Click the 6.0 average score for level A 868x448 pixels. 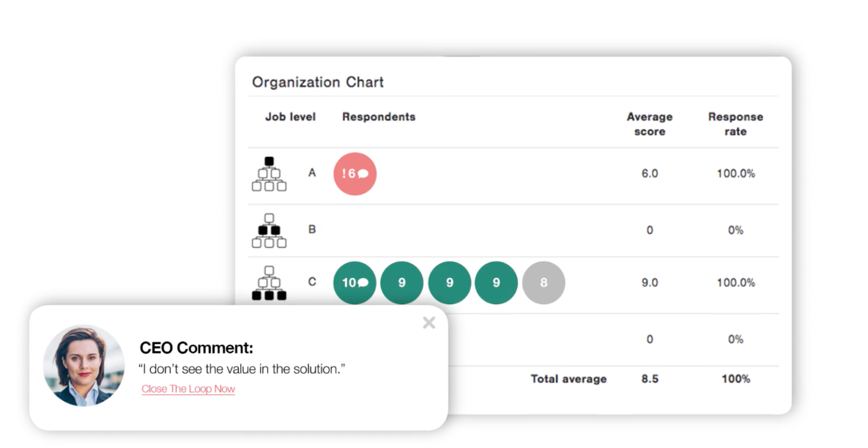click(649, 174)
